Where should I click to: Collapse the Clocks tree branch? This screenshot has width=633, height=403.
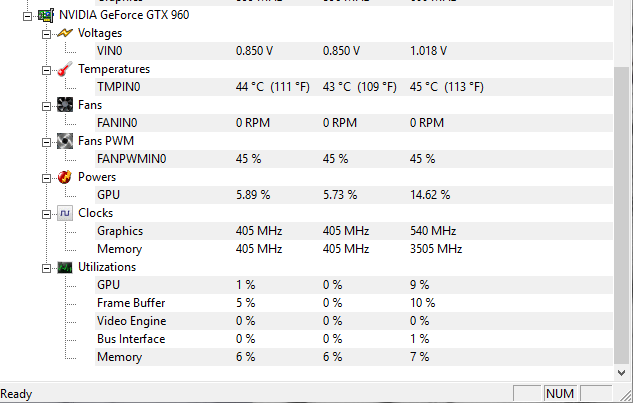pyautogui.click(x=46, y=214)
